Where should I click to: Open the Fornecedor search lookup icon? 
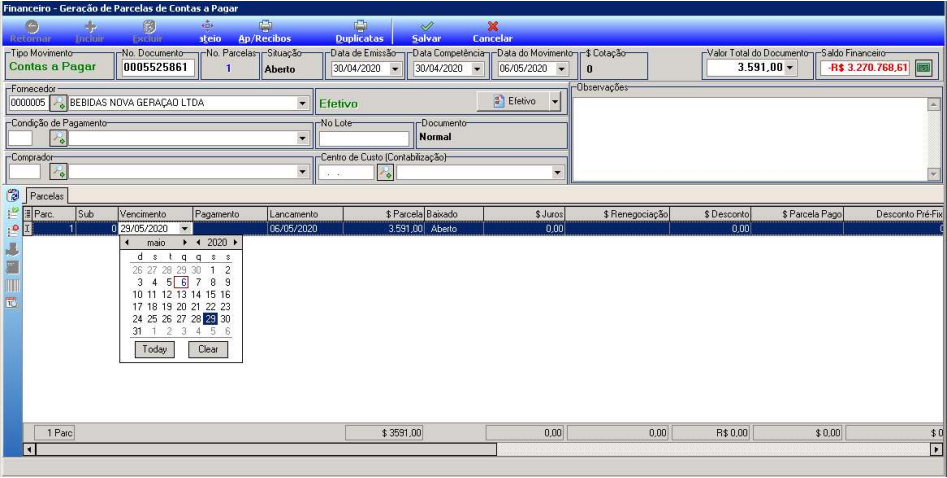tap(58, 103)
